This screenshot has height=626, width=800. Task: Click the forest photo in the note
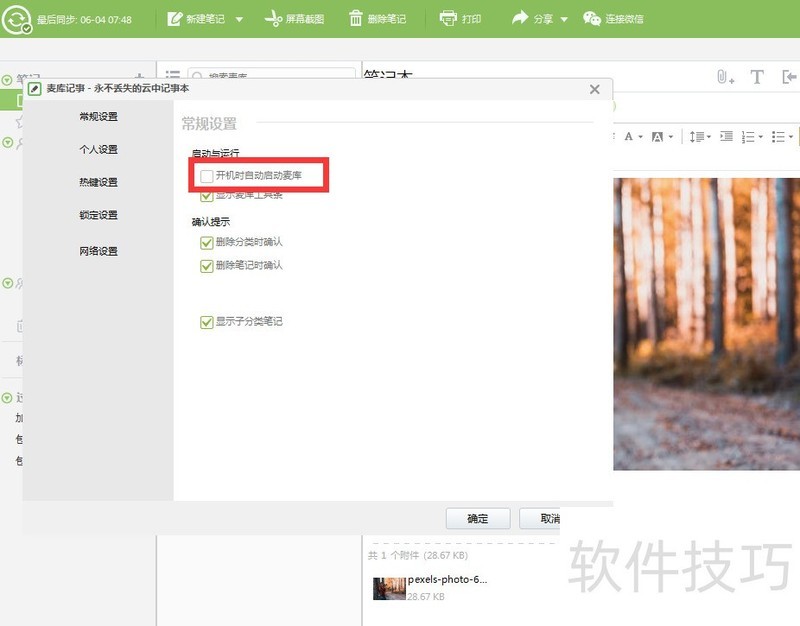click(706, 324)
